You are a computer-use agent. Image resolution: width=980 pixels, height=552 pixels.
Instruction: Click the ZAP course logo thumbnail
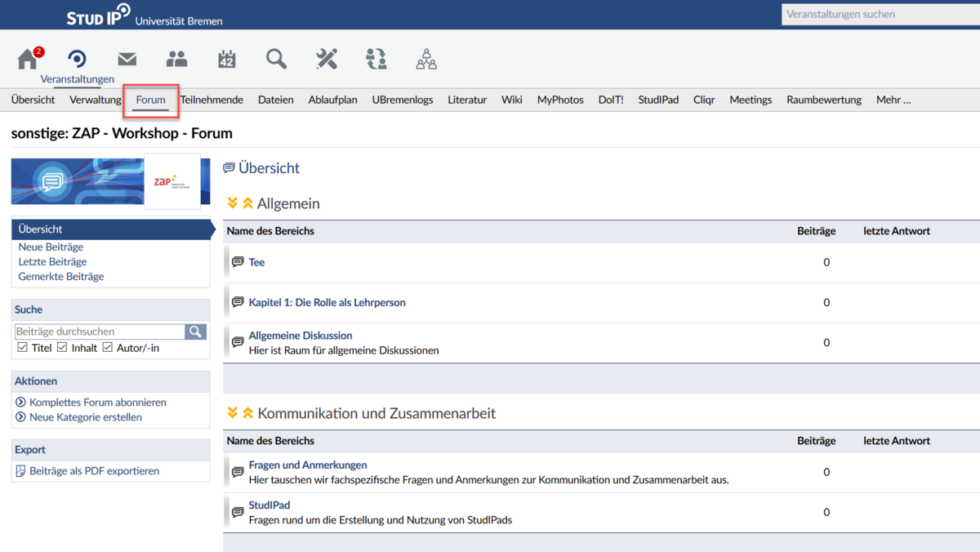point(172,180)
